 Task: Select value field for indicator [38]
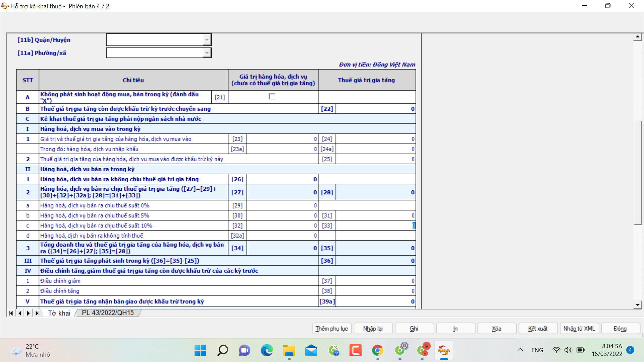click(376, 291)
